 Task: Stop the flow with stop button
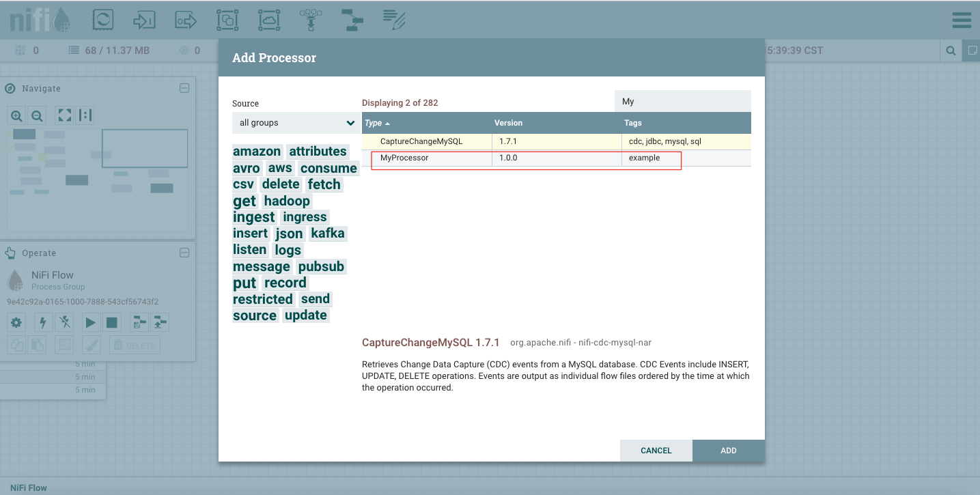click(112, 322)
